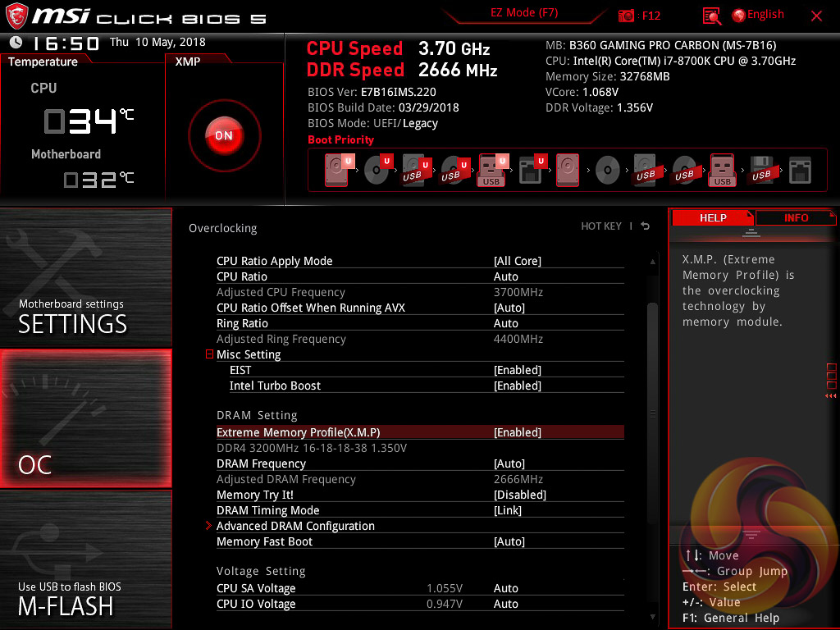This screenshot has width=840, height=630.
Task: Click the settings list scrollbar thumb
Action: pos(652,413)
